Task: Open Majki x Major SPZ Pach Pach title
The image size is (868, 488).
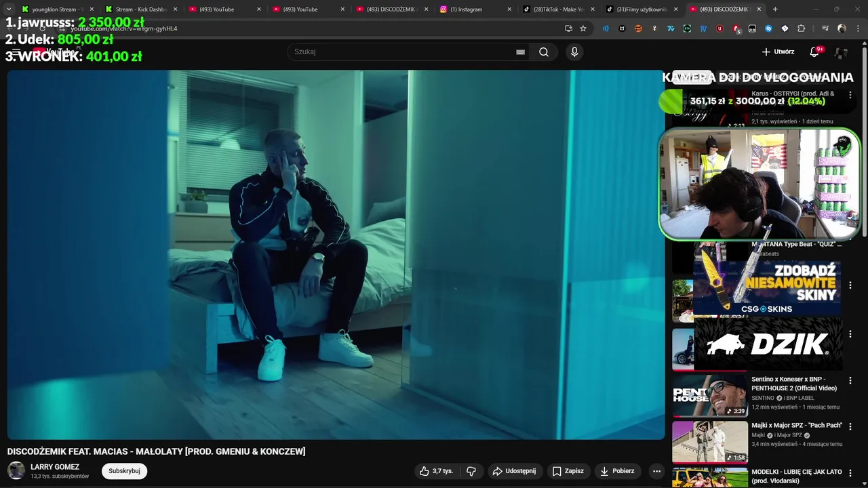Action: tap(797, 426)
